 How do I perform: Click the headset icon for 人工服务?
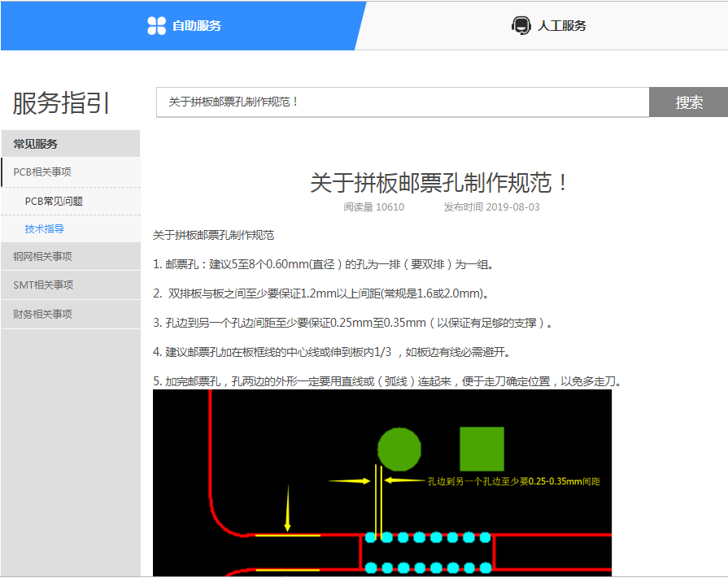tap(521, 25)
